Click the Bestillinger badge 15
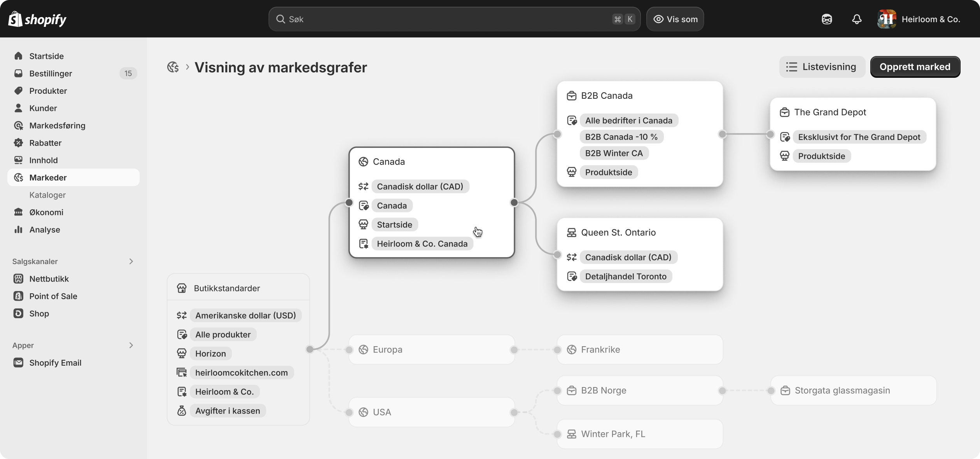Screen dimensions: 980x459 [x=128, y=74]
